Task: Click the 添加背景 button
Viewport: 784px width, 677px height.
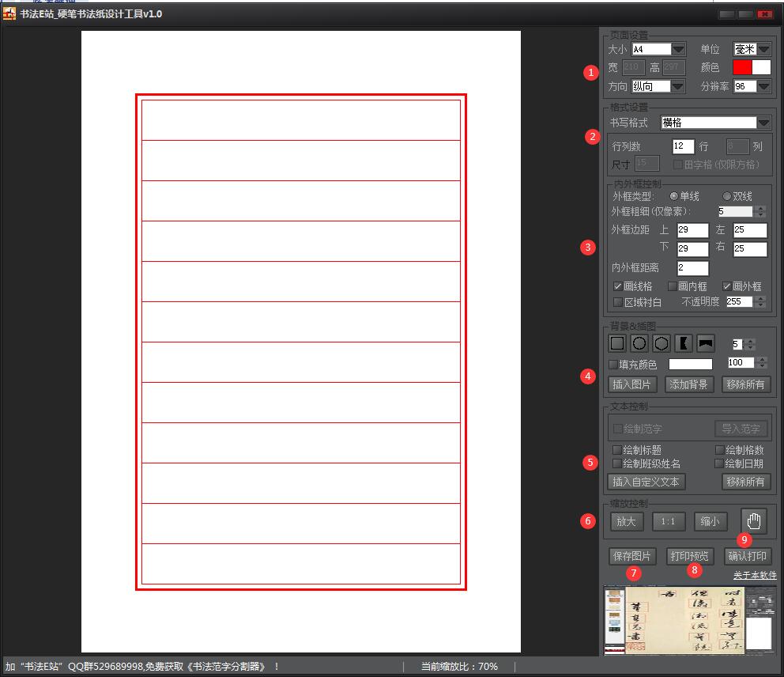Action: (689, 384)
